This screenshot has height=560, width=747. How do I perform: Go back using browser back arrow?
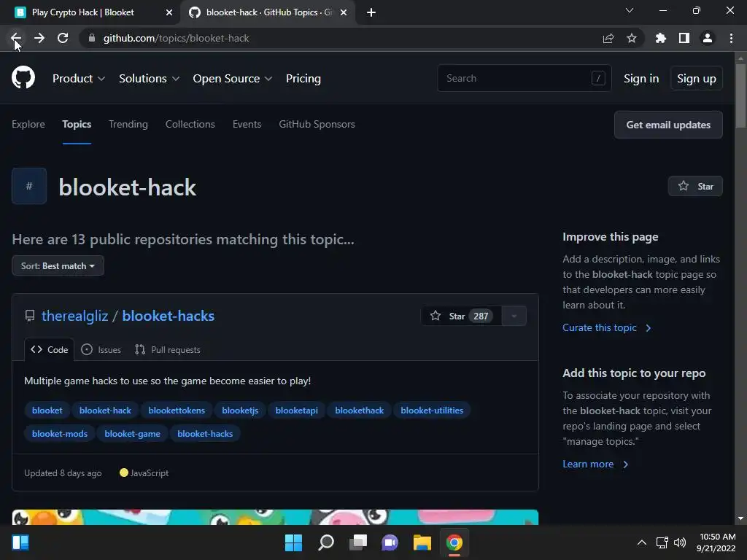[16, 38]
